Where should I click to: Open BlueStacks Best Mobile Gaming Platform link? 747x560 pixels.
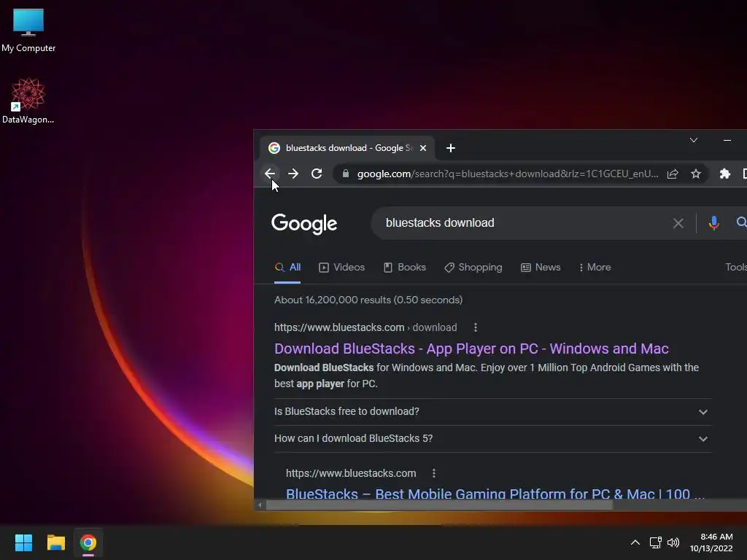[495, 494]
